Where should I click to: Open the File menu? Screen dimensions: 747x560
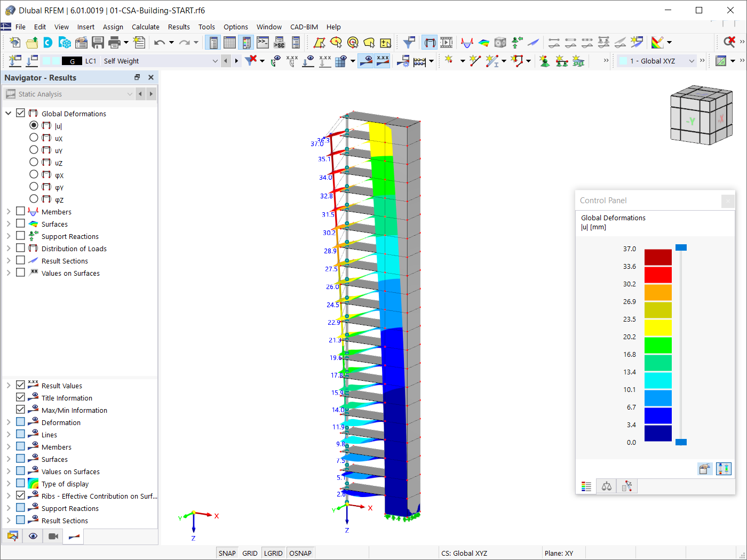pyautogui.click(x=20, y=27)
